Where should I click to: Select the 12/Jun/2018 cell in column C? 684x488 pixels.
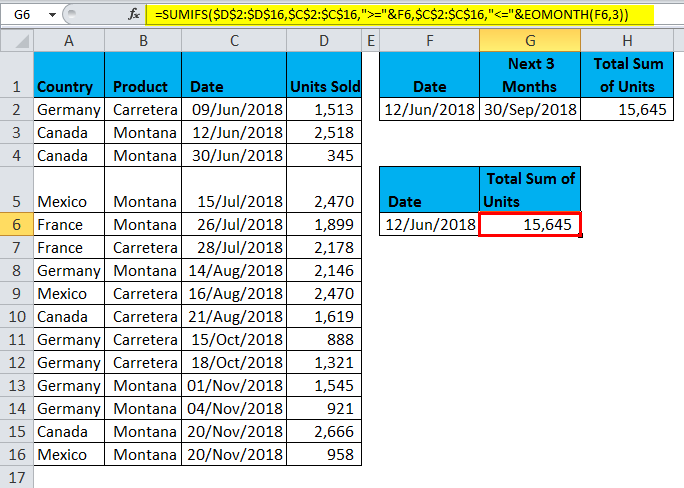pos(234,132)
